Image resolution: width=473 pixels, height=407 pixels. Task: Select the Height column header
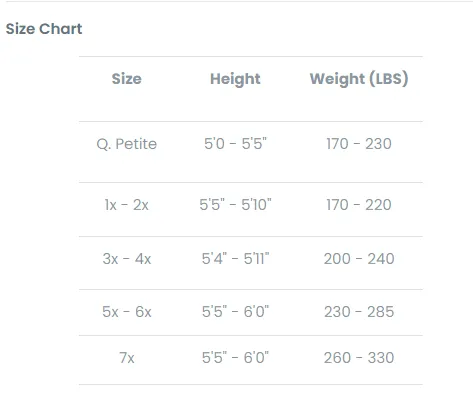coord(235,79)
